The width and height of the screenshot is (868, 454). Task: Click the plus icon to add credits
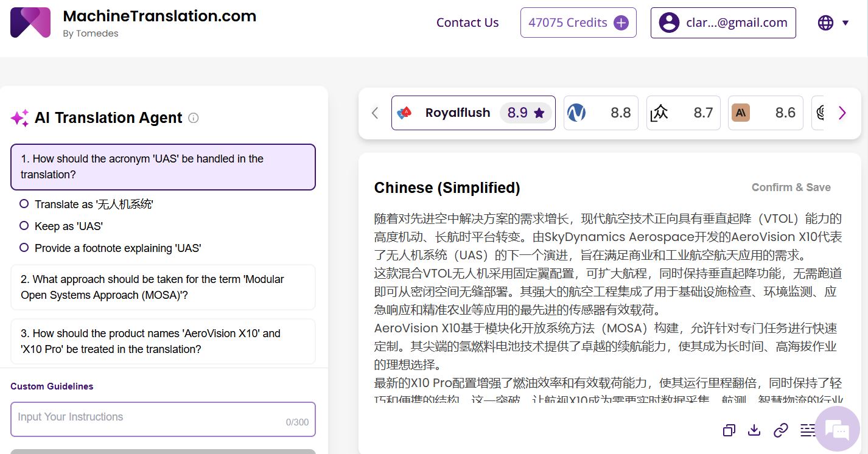[x=621, y=23]
